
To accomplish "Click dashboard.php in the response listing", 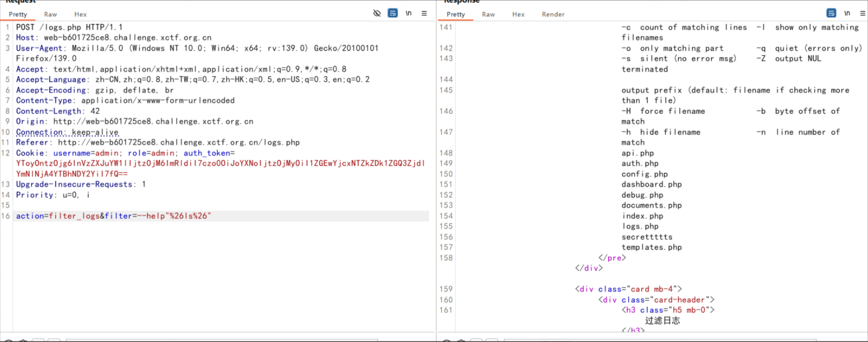I will tap(652, 184).
